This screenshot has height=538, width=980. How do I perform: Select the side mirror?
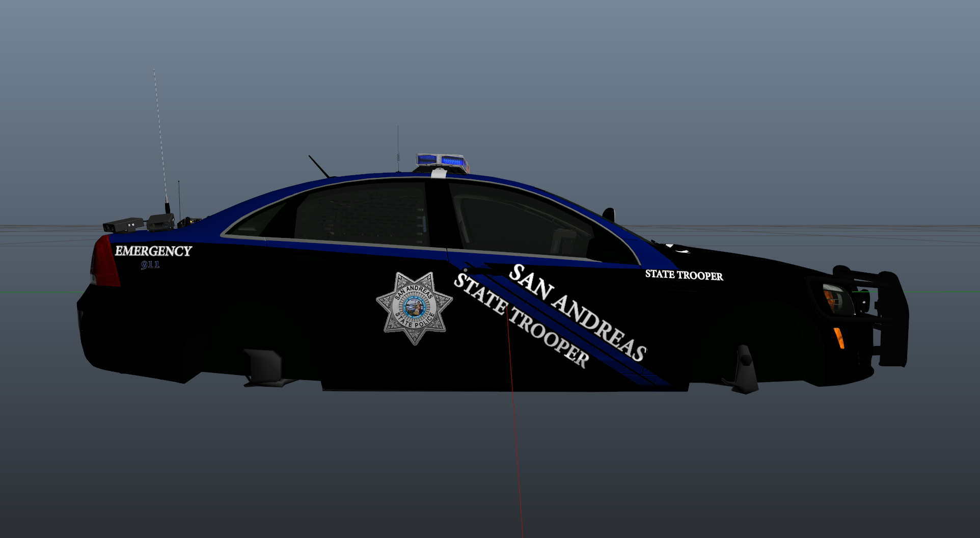pyautogui.click(x=608, y=214)
